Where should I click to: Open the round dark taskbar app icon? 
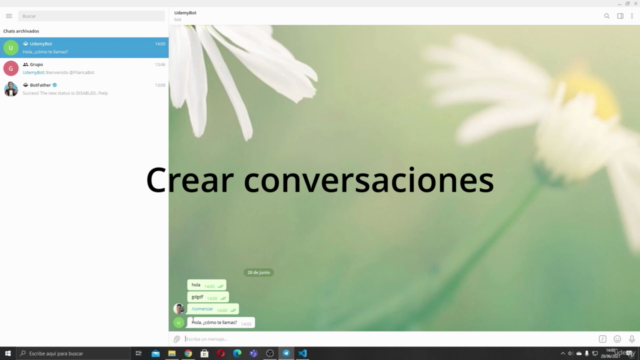[x=270, y=353]
